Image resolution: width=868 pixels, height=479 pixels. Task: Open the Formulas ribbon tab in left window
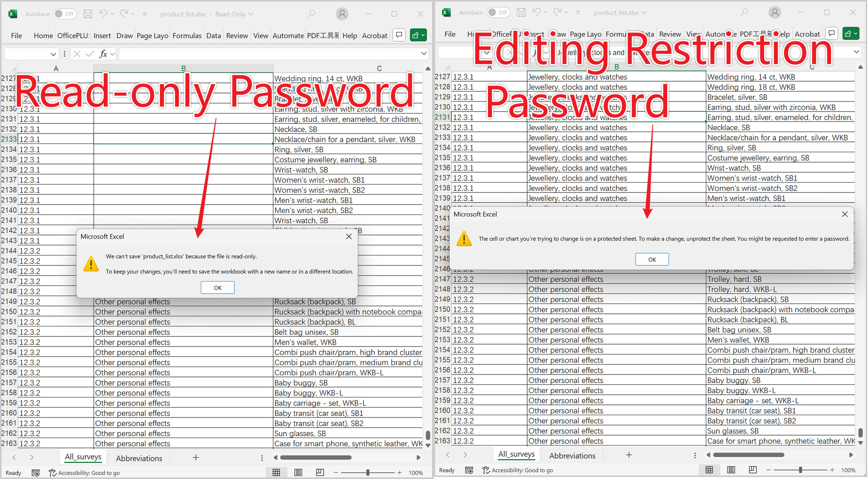[x=187, y=35]
